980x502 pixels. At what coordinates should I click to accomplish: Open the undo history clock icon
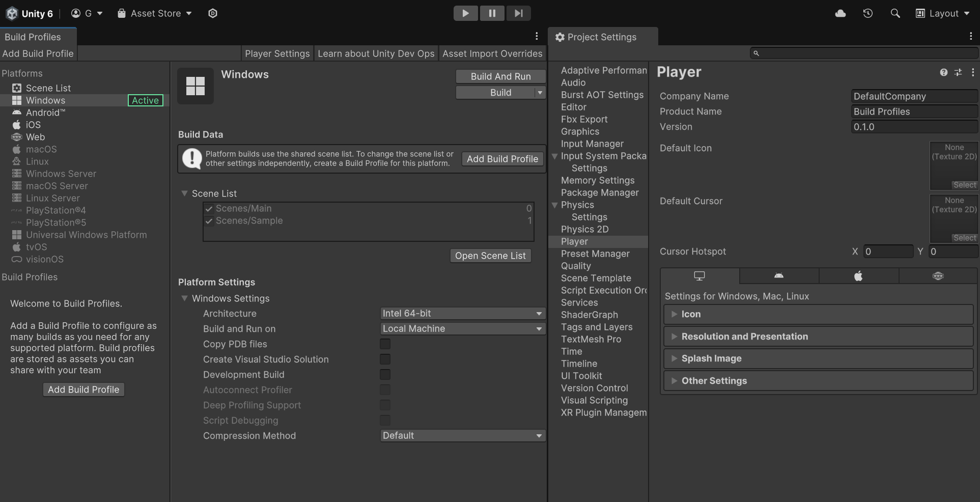pyautogui.click(x=868, y=13)
